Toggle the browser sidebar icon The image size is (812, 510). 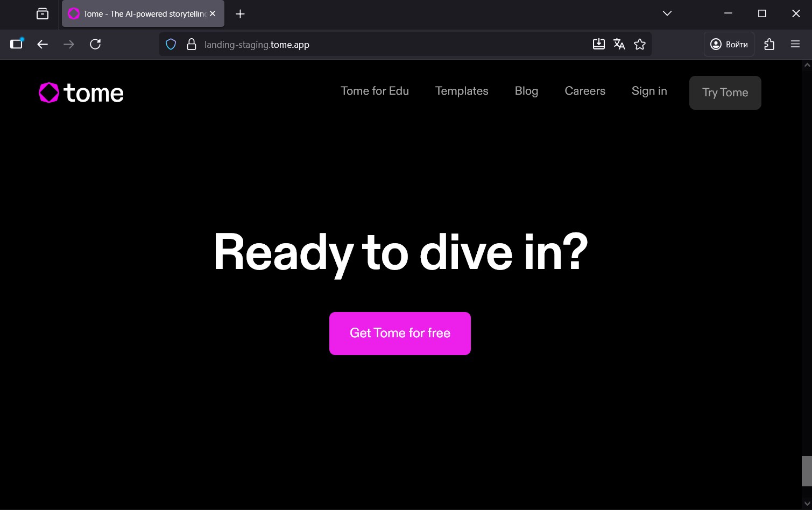[17, 44]
